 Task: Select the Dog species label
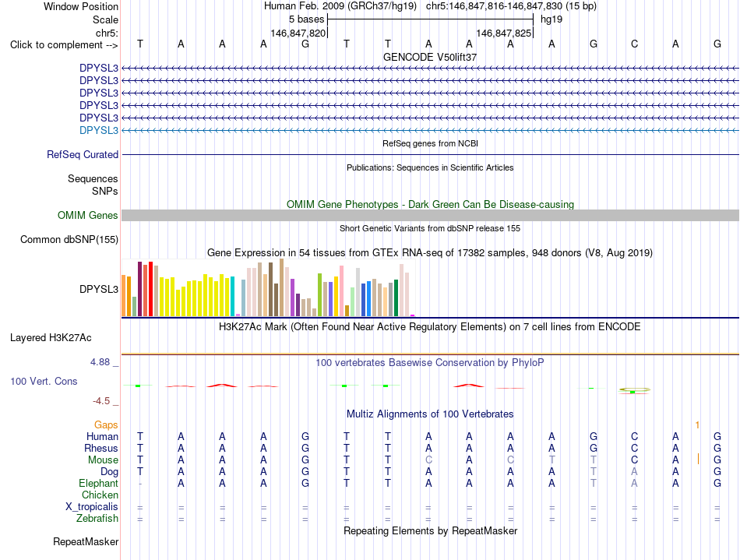pyautogui.click(x=109, y=472)
